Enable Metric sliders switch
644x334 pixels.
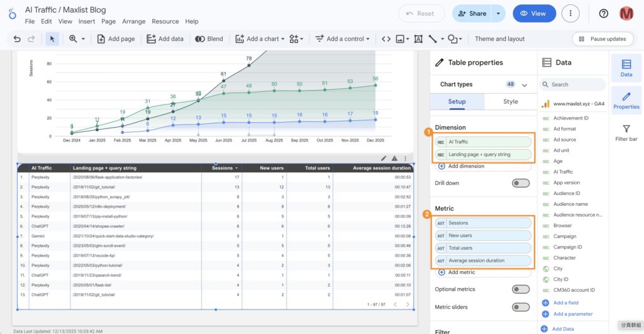520,307
